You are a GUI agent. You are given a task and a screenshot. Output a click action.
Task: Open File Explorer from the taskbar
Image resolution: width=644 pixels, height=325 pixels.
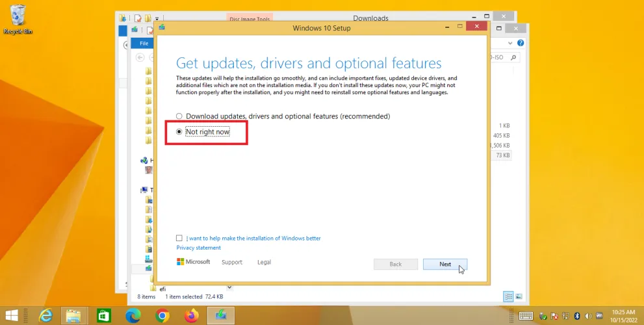[x=75, y=315]
